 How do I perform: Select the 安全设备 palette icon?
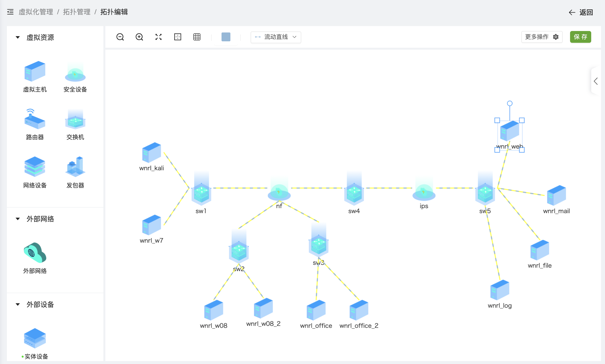[x=75, y=73]
